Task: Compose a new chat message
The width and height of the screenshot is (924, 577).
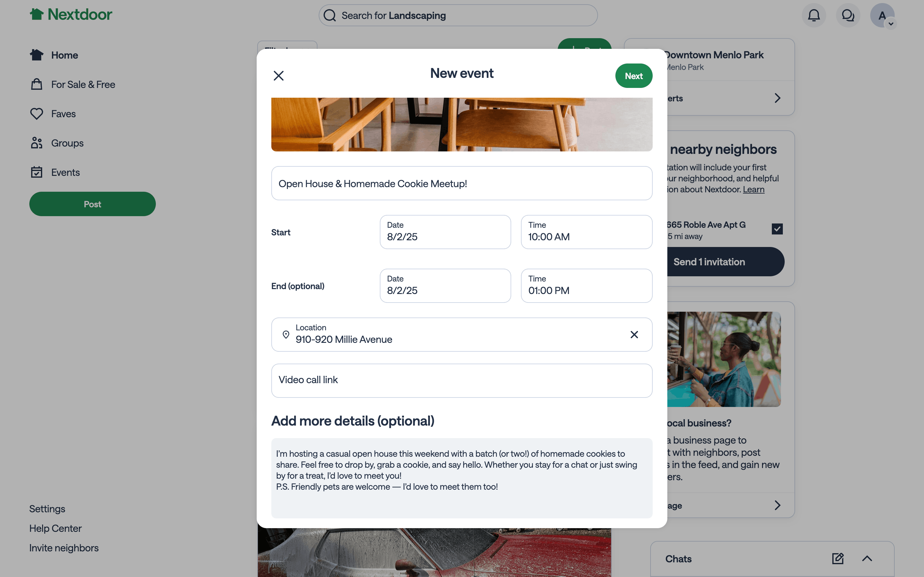Action: tap(838, 559)
